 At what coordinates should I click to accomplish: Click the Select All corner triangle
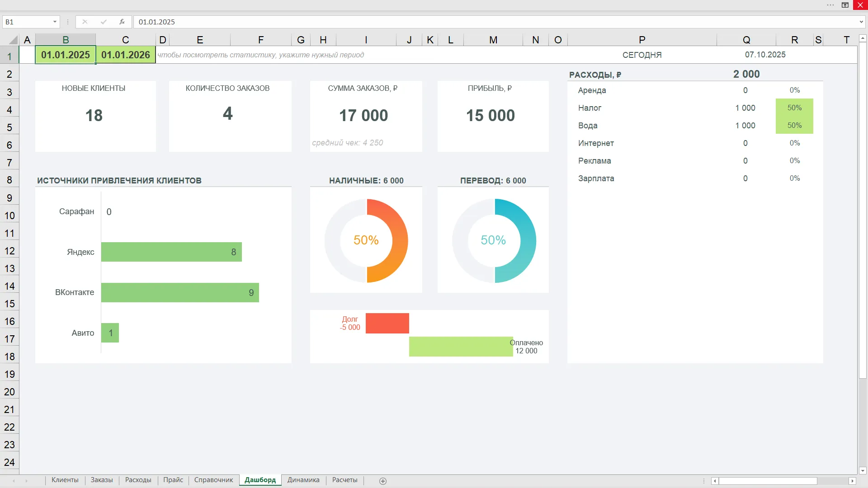coord(13,40)
